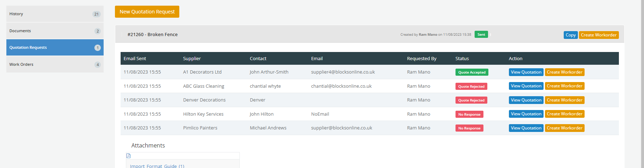The width and height of the screenshot is (644, 168).
Task: Click the supplier4@blocksonline.co.uk email
Action: pyautogui.click(x=343, y=72)
